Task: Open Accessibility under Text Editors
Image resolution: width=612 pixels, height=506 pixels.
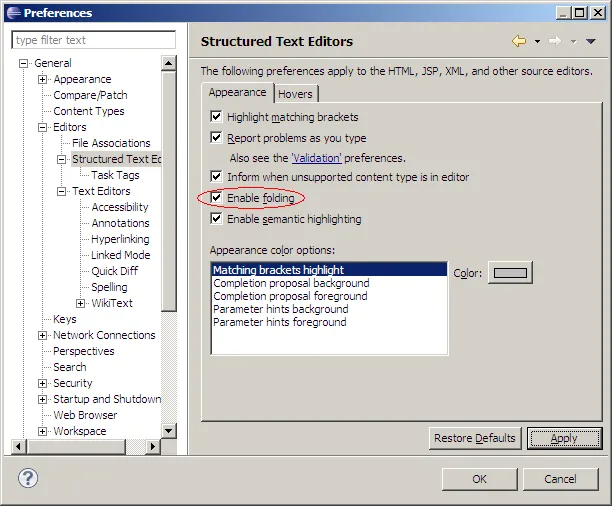Action: coord(120,207)
